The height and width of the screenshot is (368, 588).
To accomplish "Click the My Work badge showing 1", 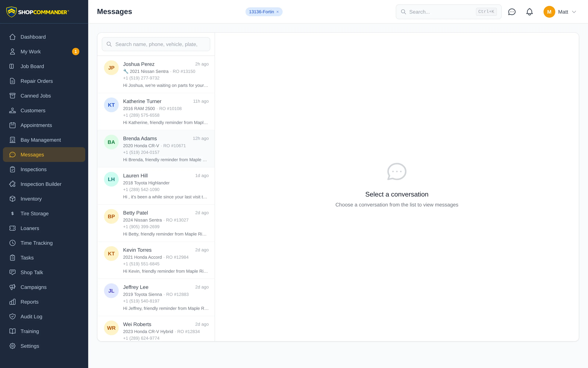I will pos(76,52).
